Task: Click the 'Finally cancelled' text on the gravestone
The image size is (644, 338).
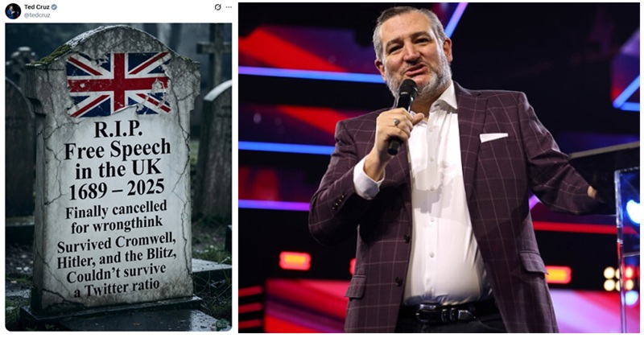Action: (x=116, y=210)
